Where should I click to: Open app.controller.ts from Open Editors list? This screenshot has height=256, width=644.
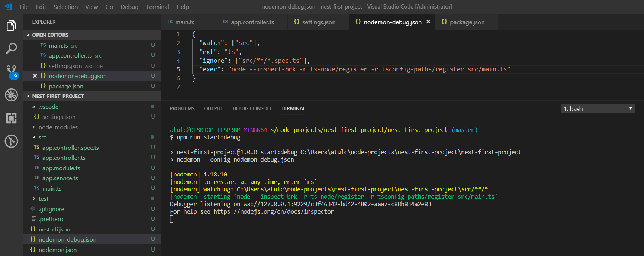(92, 55)
